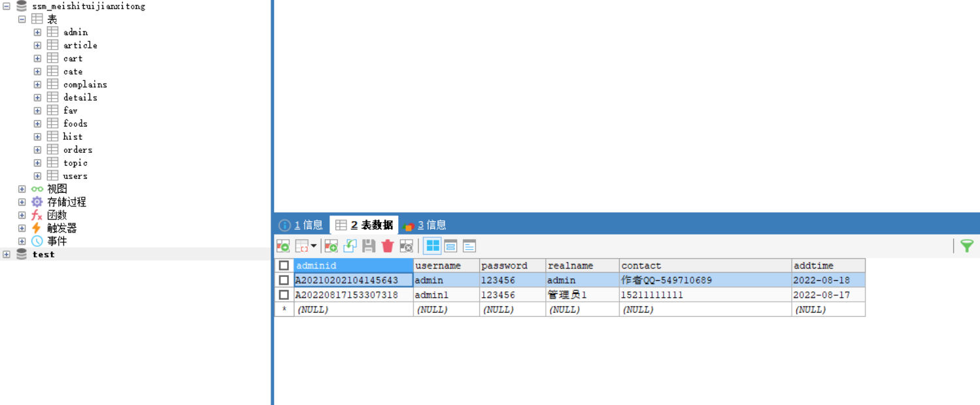
Task: Select the cell 管理员1
Action: tap(583, 295)
